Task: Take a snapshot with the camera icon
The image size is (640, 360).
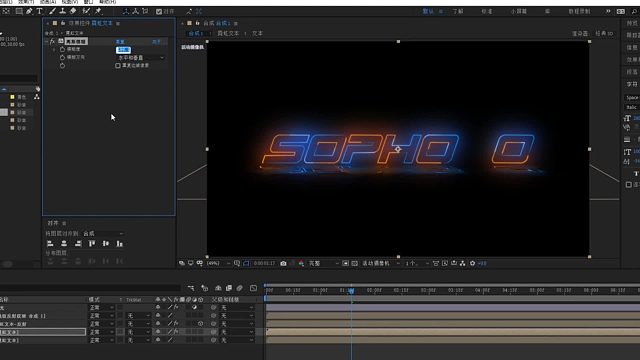Action: [x=283, y=264]
